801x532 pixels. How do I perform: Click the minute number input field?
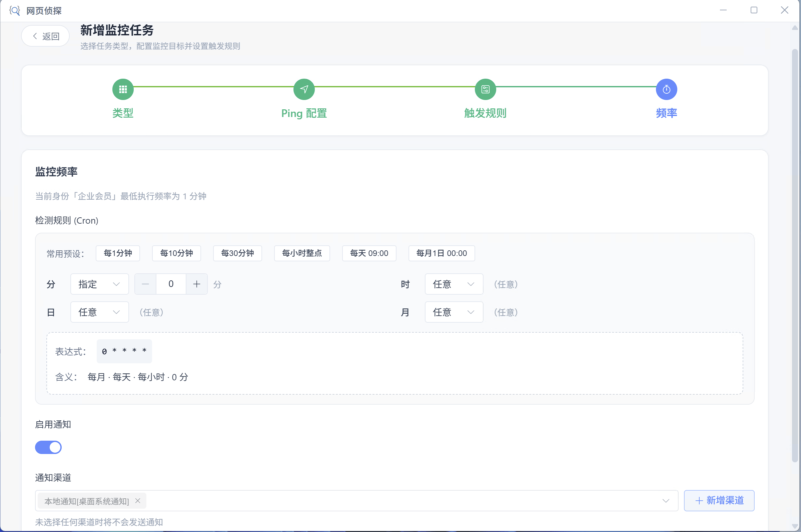click(171, 284)
